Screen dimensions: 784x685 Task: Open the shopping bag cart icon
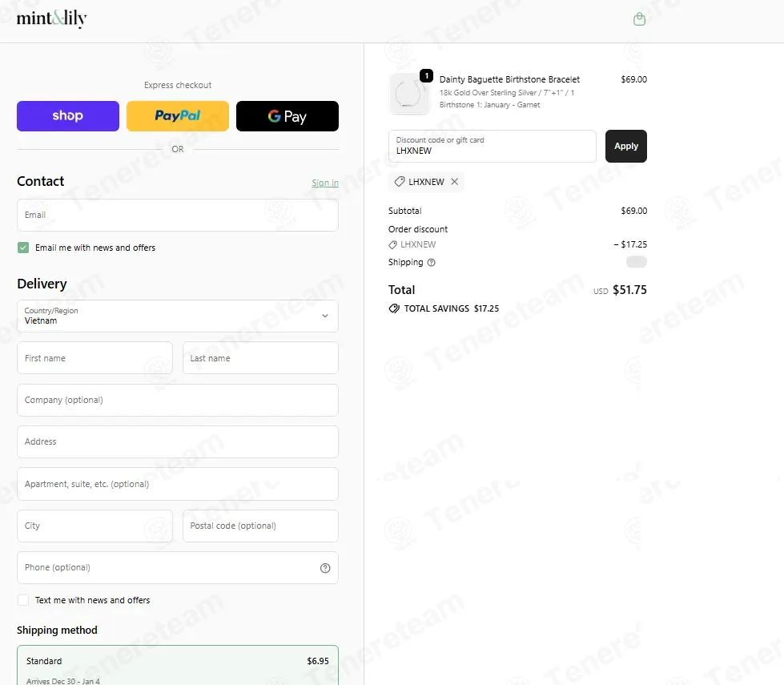[x=639, y=19]
